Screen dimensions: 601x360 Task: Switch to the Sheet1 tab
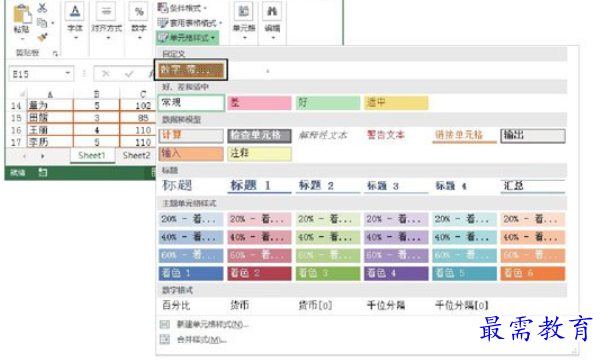coord(92,155)
